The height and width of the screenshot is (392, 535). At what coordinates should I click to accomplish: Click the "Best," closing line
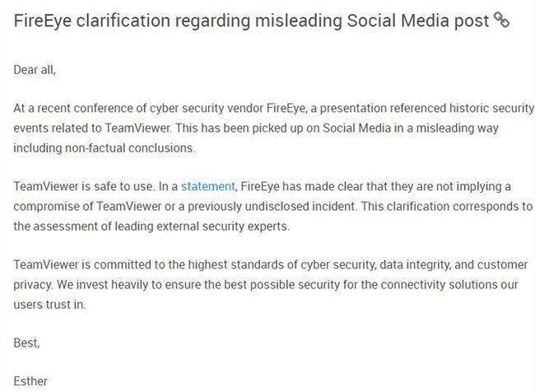coord(27,343)
